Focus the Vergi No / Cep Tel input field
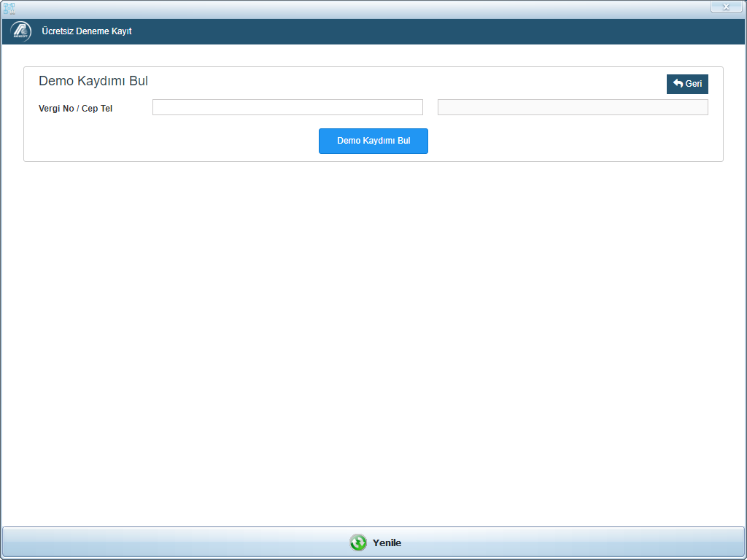747x560 pixels. (287, 107)
